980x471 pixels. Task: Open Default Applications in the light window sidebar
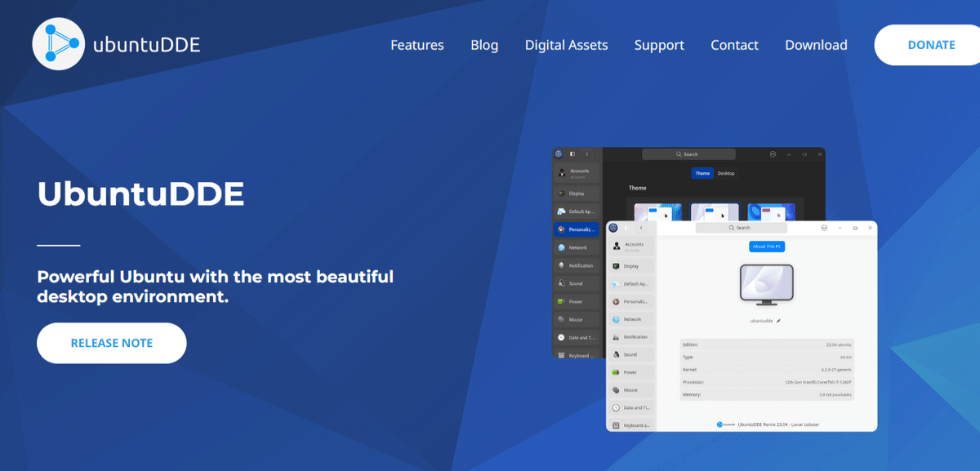[x=630, y=284]
